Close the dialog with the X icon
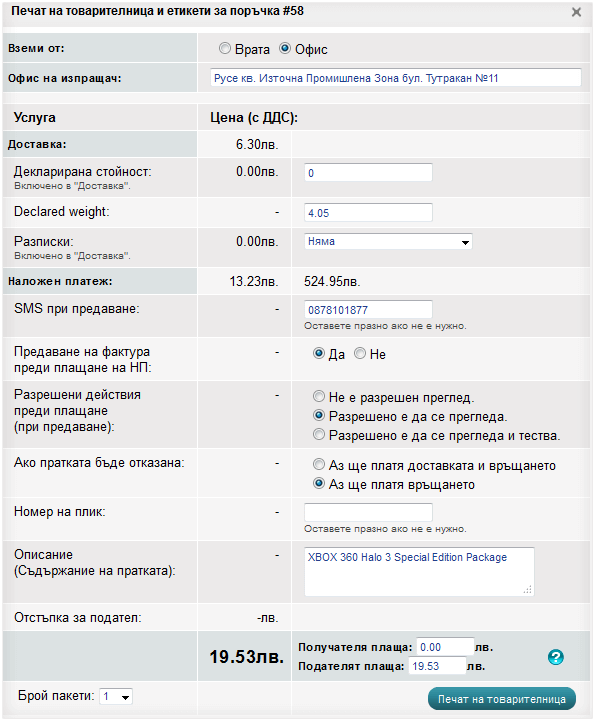This screenshot has height=723, width=595. tap(576, 12)
